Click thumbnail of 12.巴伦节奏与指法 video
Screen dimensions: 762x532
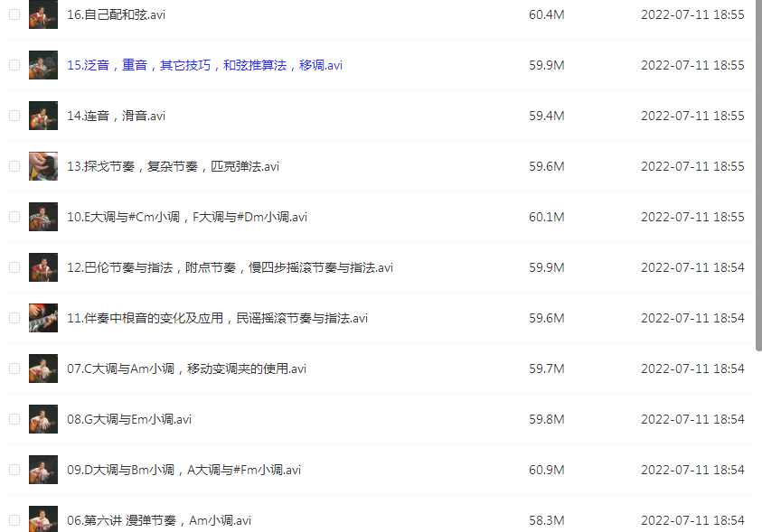(x=43, y=267)
